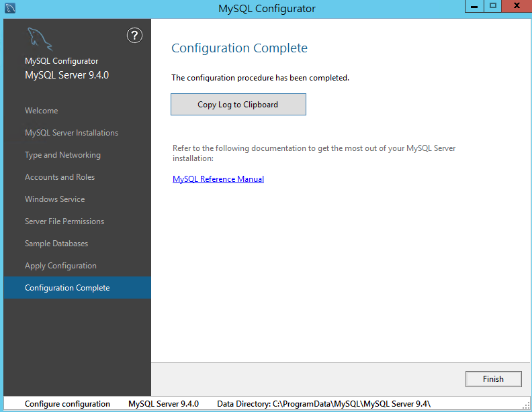Click the MySQL Configurator title bar icon
The image size is (532, 412).
10,8
